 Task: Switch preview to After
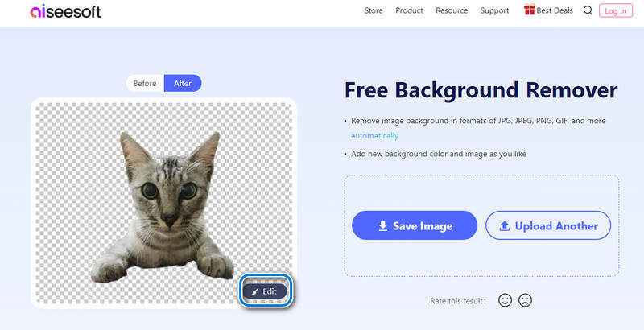click(183, 83)
